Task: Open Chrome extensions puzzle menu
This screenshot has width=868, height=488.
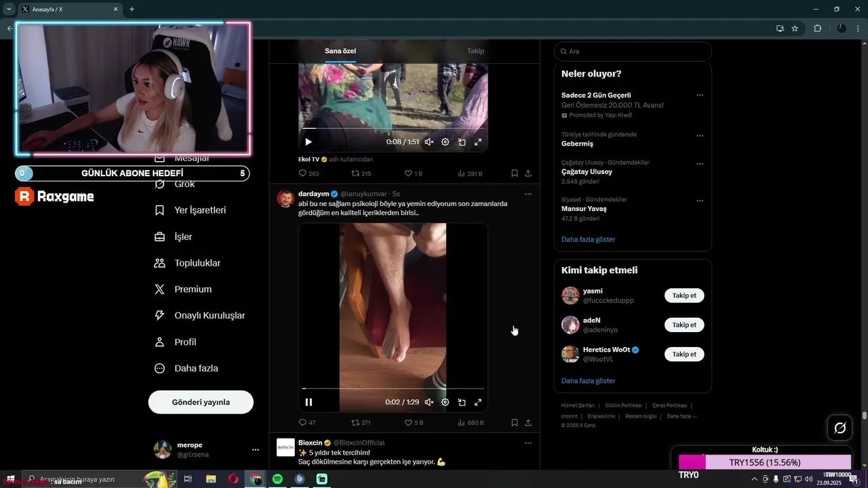Action: tap(817, 28)
